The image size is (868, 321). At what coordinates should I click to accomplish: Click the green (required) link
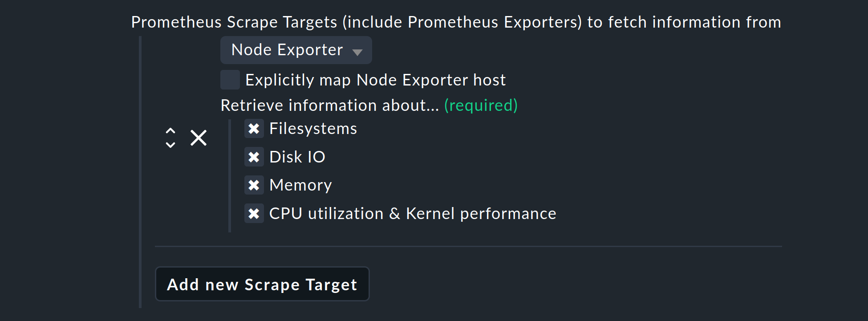[x=481, y=106]
